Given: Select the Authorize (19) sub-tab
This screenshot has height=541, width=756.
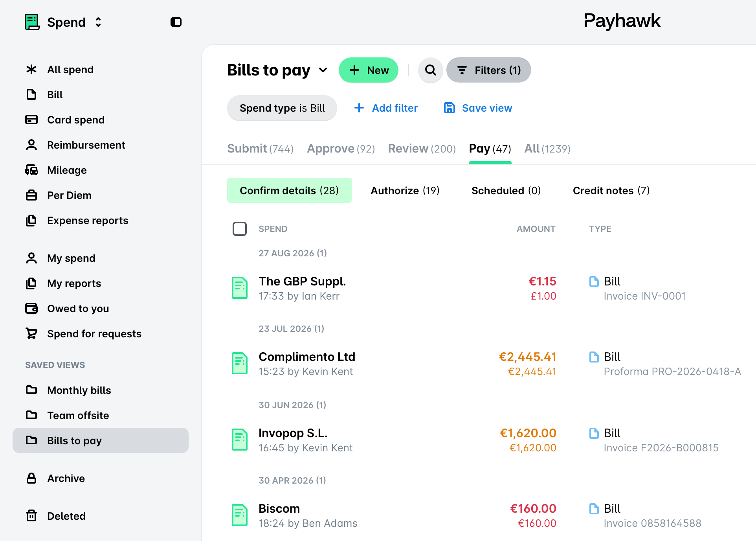Looking at the screenshot, I should (405, 191).
